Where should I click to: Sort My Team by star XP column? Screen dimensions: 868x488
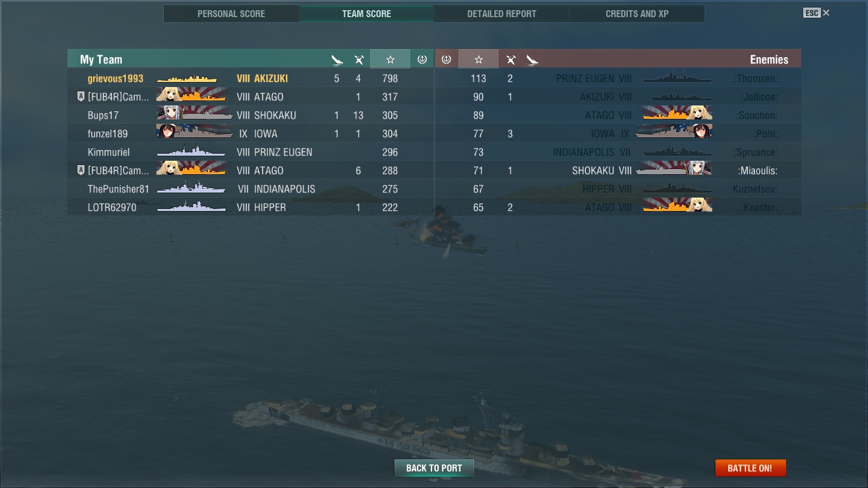pos(390,59)
